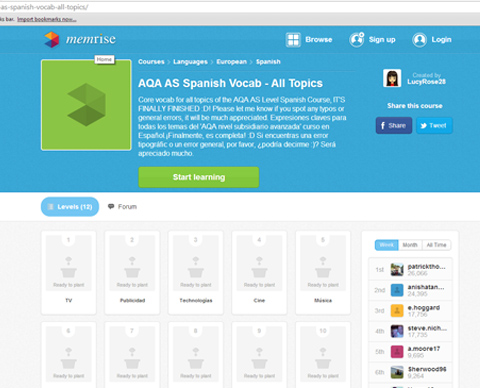Select the All Time leaderboard tab
Viewport: 480px width, 388px height.
pyautogui.click(x=436, y=245)
